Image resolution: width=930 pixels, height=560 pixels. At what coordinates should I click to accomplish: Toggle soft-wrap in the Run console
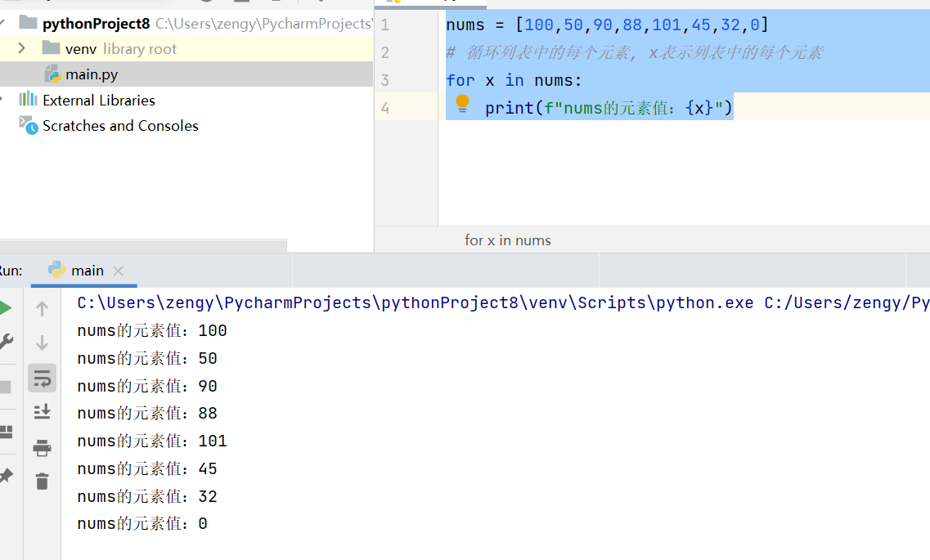[42, 378]
